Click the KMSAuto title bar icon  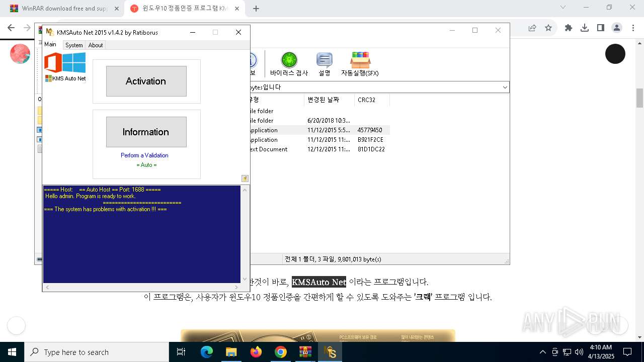pyautogui.click(x=50, y=32)
